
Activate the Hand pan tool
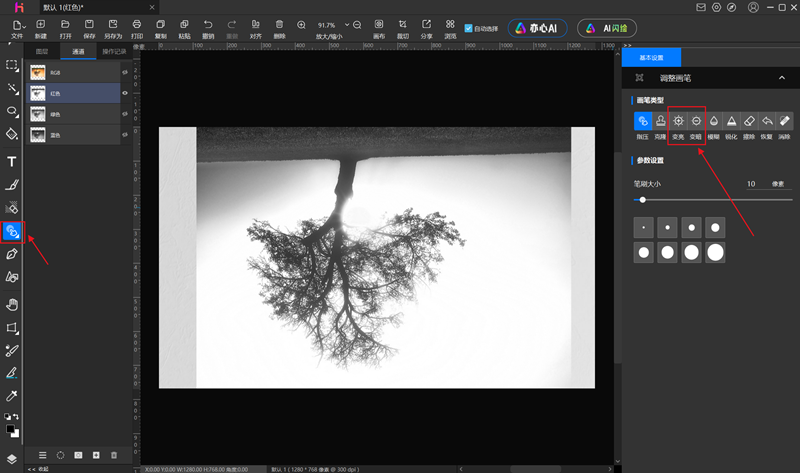point(12,304)
